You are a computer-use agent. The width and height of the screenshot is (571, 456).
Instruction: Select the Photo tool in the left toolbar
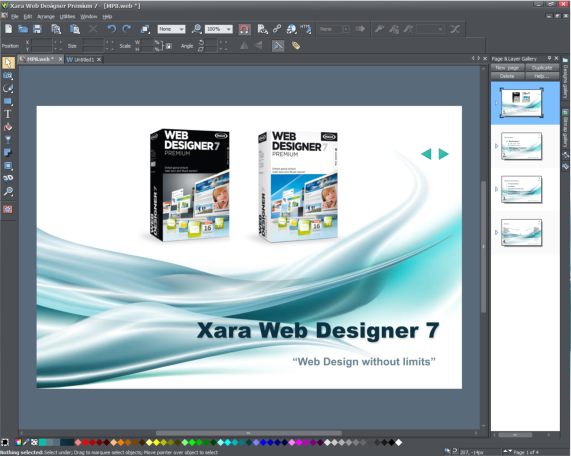coord(8,75)
